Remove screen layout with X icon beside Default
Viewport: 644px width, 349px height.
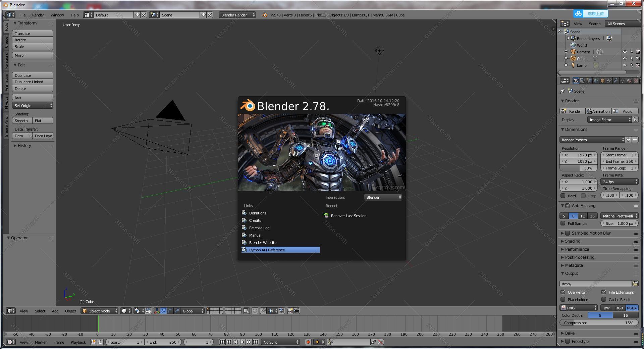(x=144, y=15)
